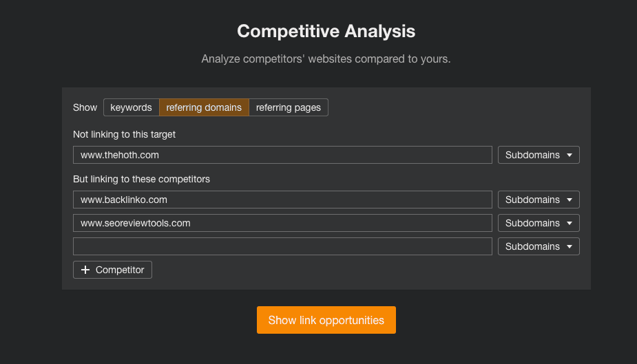Click into the www.seoreviewtools.com competitor field
637x364 pixels.
[x=282, y=223]
